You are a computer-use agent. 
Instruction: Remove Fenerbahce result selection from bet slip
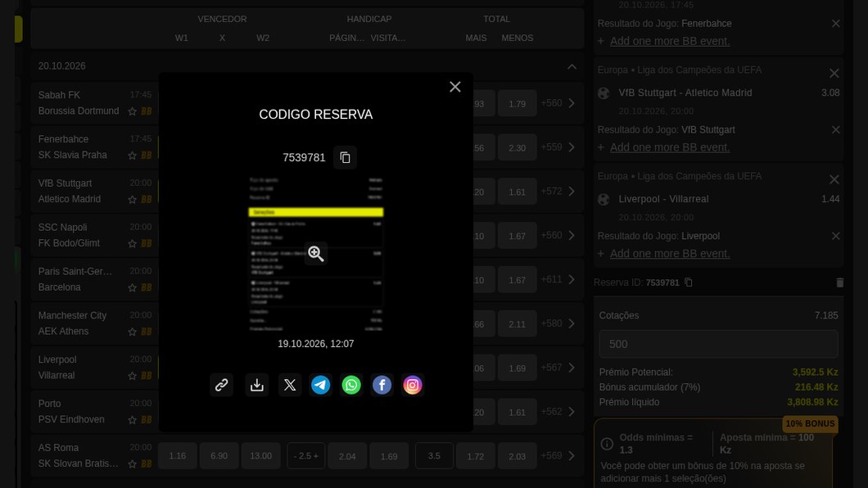click(x=836, y=24)
